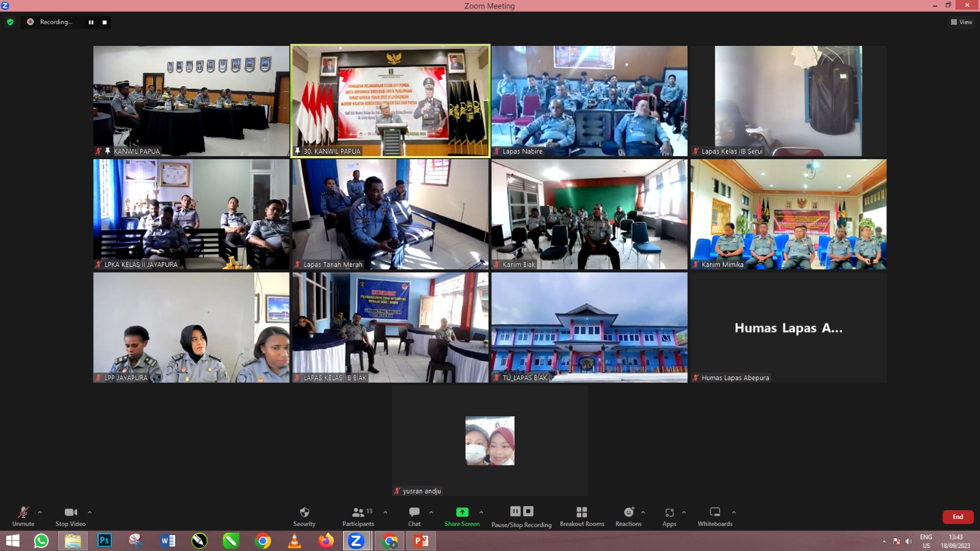
Task: Click the red End button
Action: coord(957,517)
